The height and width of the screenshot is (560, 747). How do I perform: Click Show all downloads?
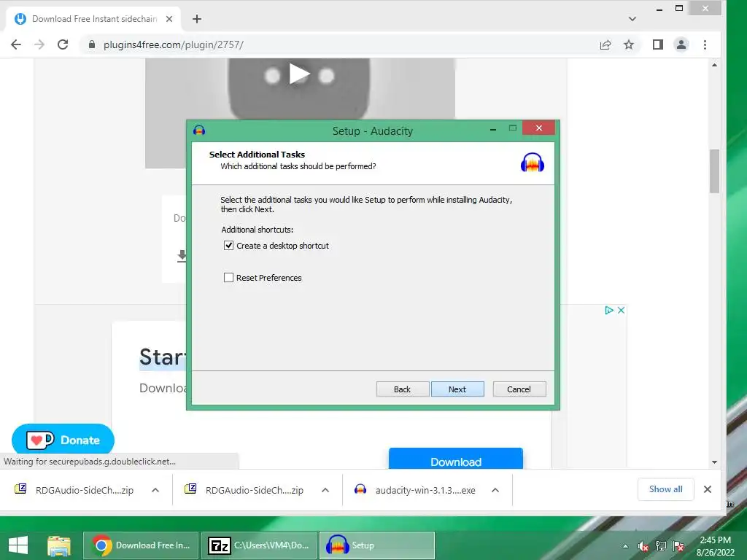pos(665,489)
